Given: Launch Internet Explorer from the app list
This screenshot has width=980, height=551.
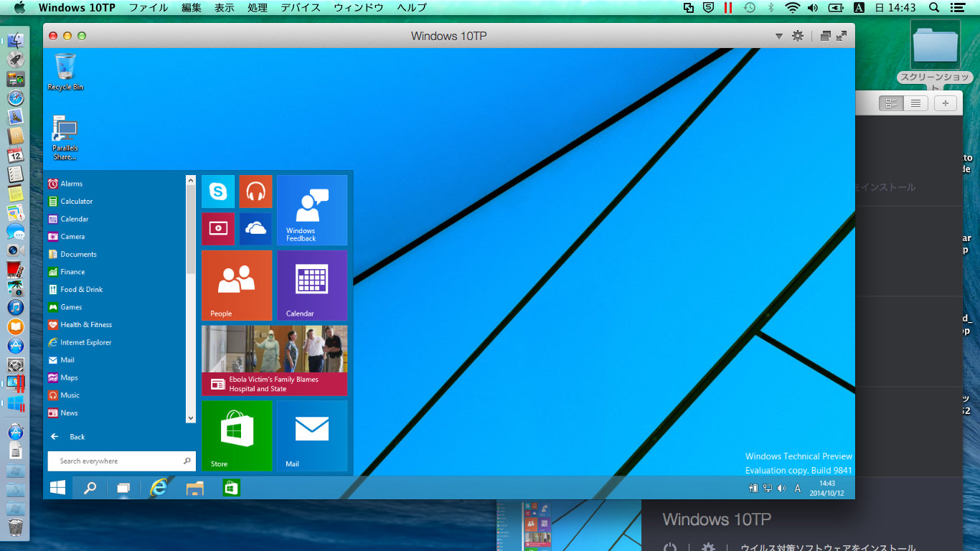Looking at the screenshot, I should 80,343.
